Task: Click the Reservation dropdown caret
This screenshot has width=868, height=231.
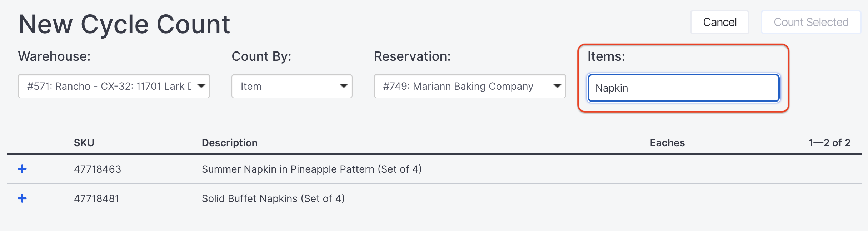Action: pyautogui.click(x=557, y=86)
